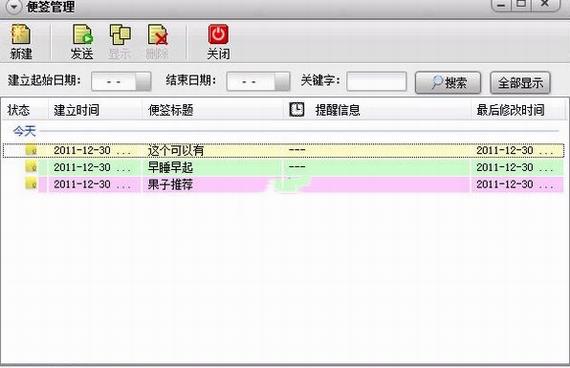This screenshot has width=570, height=368.
Task: Click the 发送 send note icon
Action: pyautogui.click(x=83, y=34)
